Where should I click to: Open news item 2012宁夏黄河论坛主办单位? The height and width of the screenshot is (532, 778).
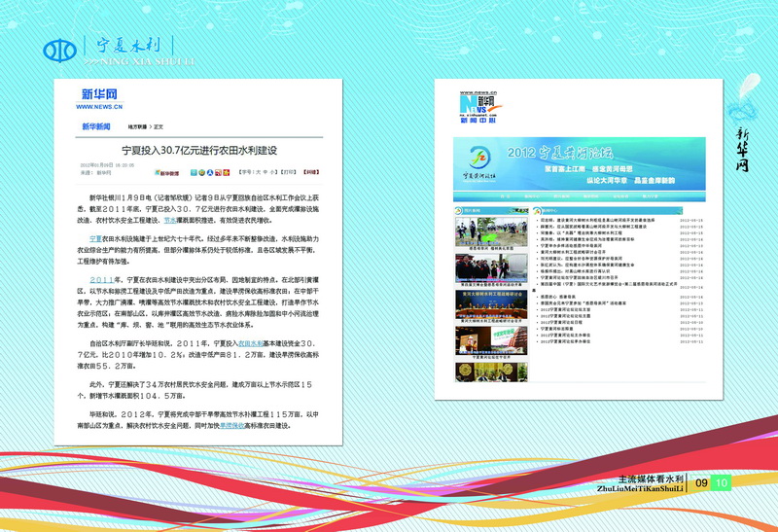point(565,336)
